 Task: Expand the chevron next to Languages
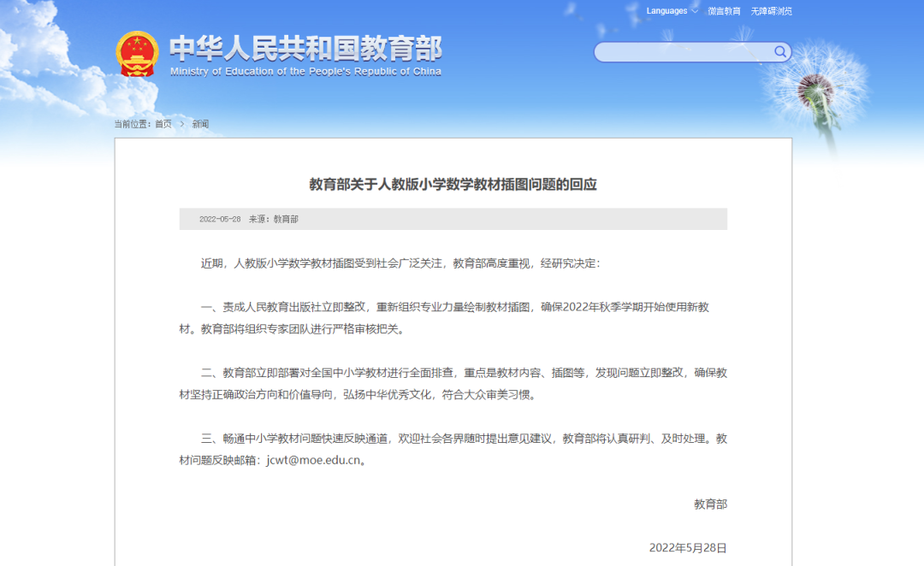click(x=694, y=11)
